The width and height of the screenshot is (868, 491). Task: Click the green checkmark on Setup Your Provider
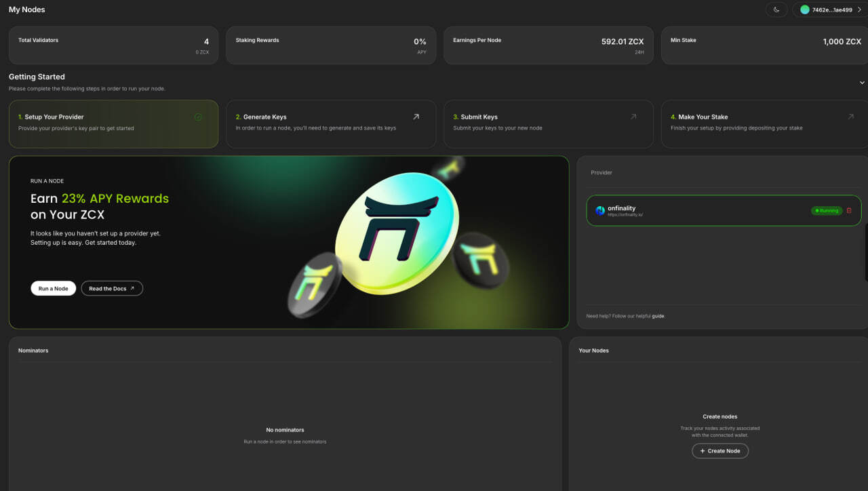click(198, 117)
